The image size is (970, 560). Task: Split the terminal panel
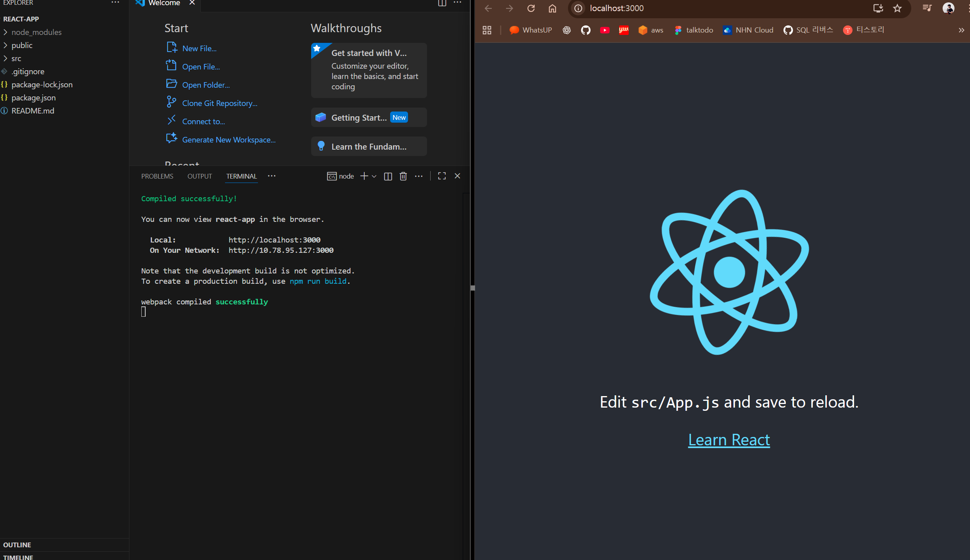click(388, 176)
